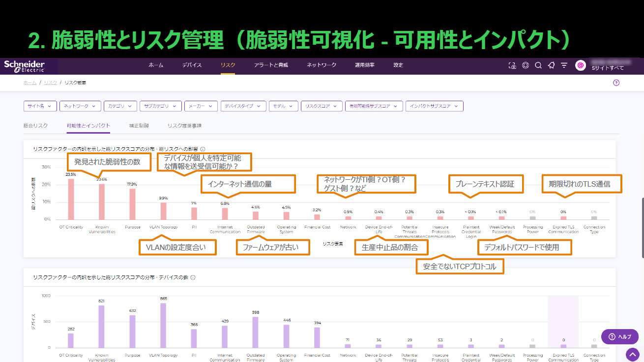Click the ホーム breadcrumb link

29,83
